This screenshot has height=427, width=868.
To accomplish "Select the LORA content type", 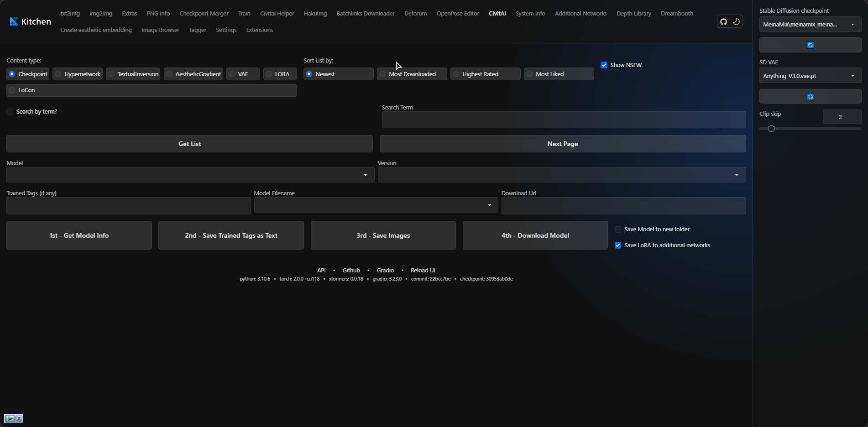I will click(269, 73).
